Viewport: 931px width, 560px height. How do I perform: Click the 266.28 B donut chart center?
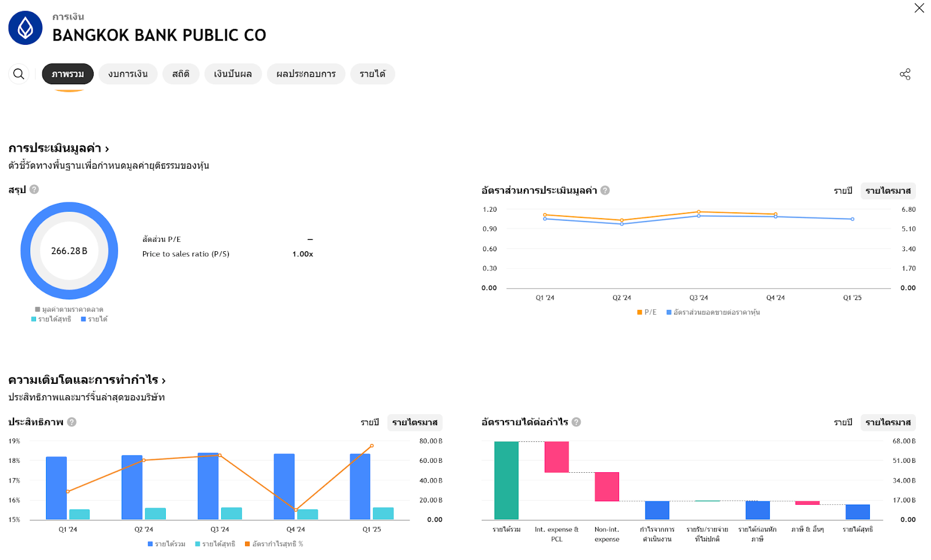click(69, 251)
